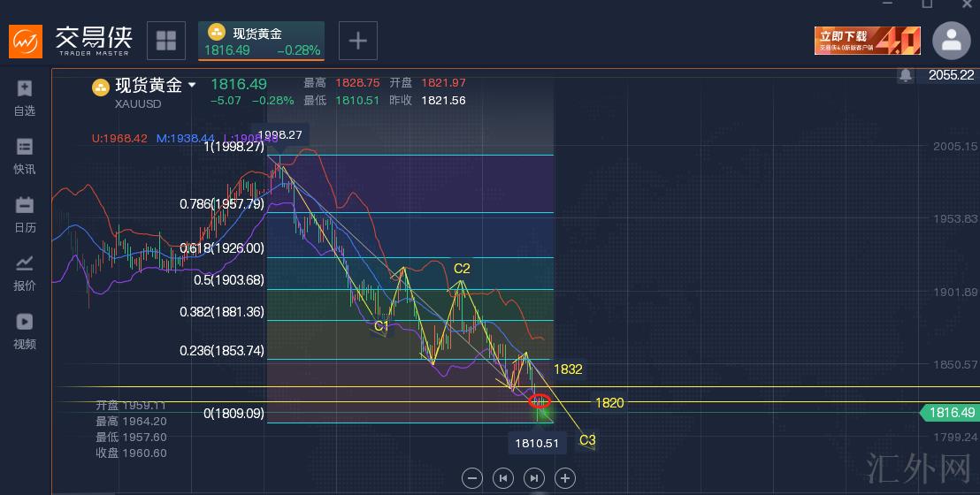Zoom in chart with the plus button
This screenshot has height=495, width=980.
pos(564,478)
